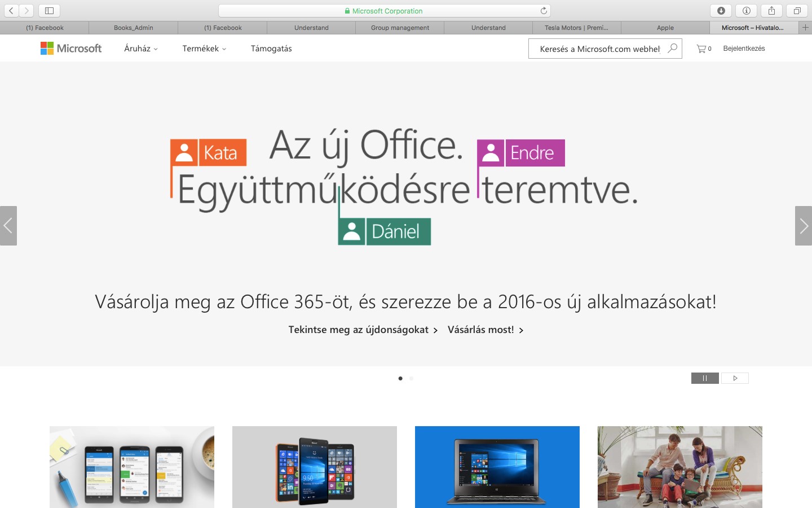812x508 pixels.
Task: Switch to the first (1) Facebook tab
Action: pyautogui.click(x=45, y=28)
